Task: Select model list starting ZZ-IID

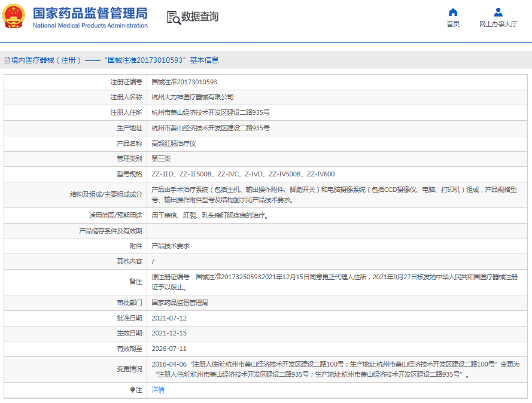Action: point(243,174)
